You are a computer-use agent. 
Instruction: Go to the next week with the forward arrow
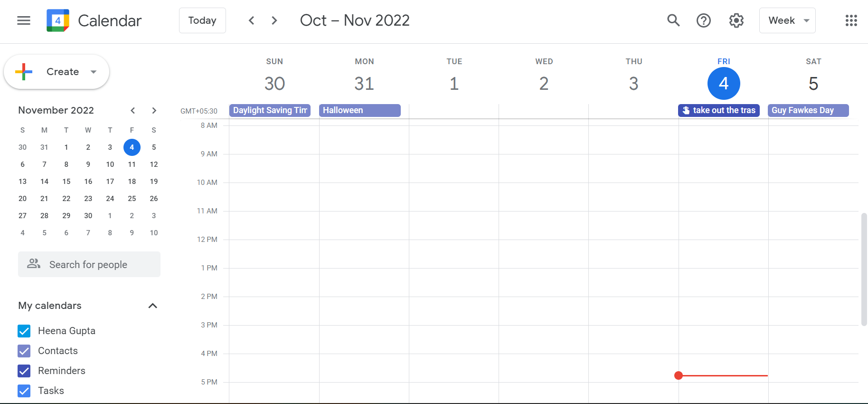pos(274,20)
